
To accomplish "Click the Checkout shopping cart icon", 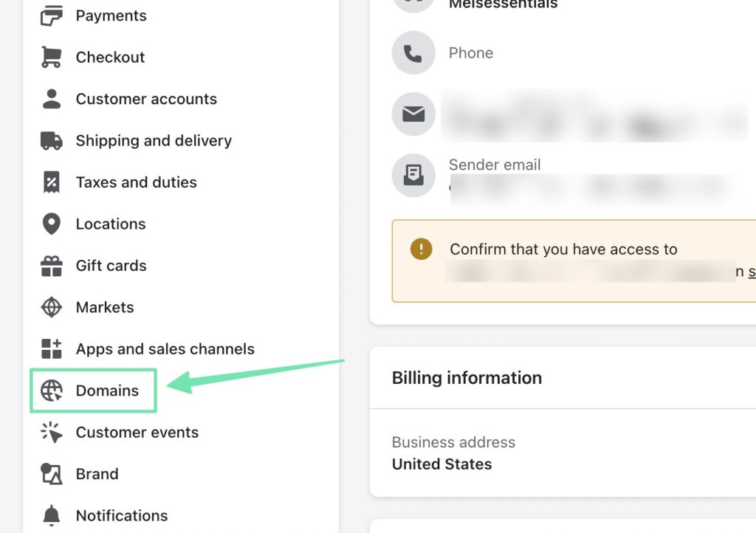I will coord(51,57).
